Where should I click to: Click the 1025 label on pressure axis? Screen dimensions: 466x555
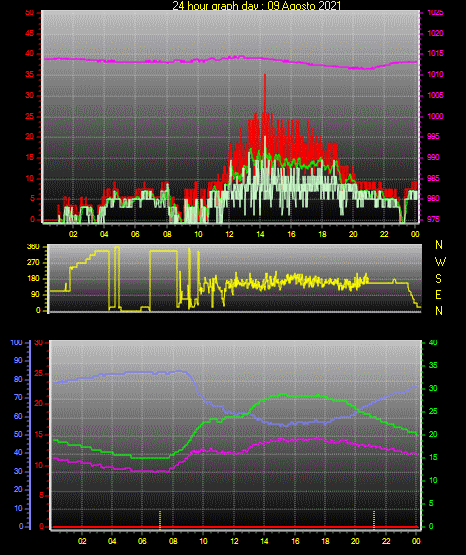pos(436,13)
